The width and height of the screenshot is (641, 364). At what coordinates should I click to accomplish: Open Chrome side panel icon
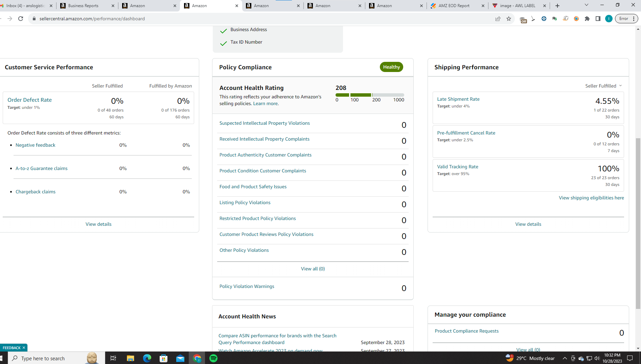pos(598,19)
